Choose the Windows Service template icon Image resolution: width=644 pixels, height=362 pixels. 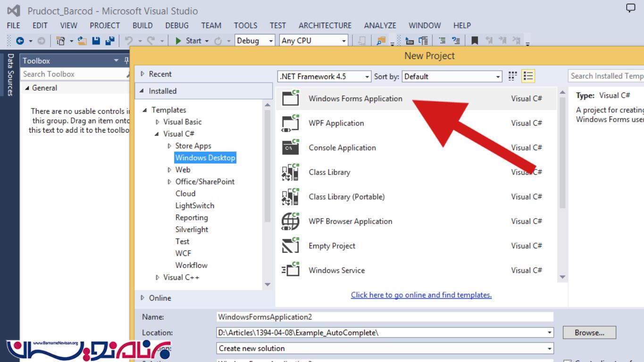coord(290,270)
